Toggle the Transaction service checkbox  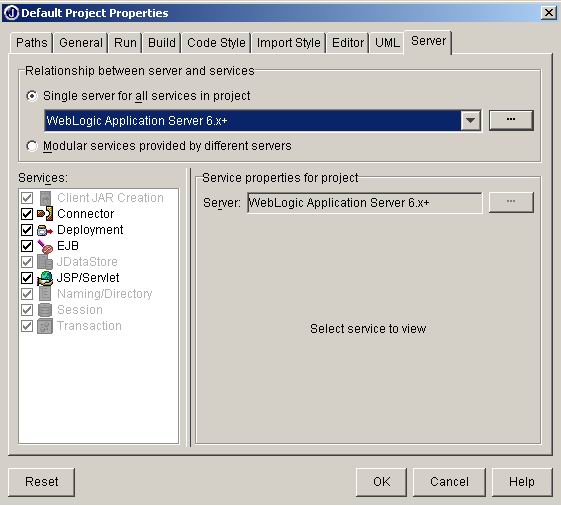tap(27, 326)
